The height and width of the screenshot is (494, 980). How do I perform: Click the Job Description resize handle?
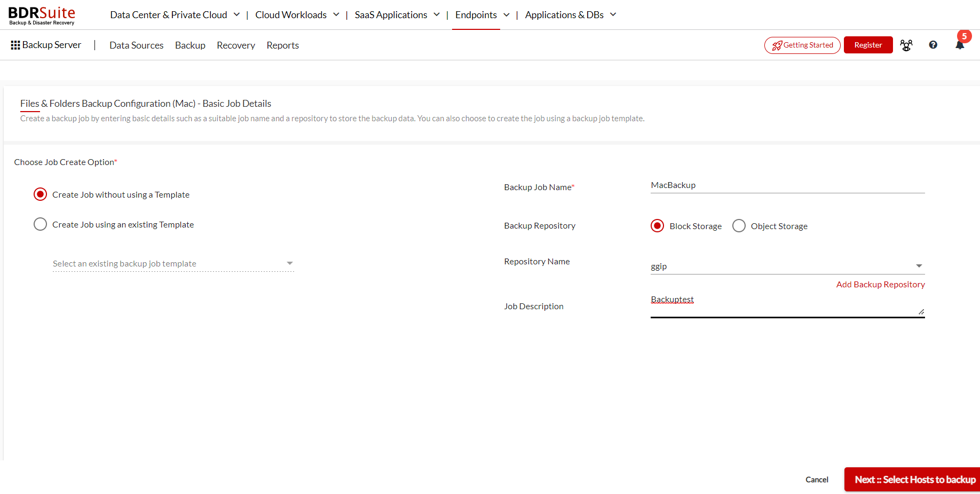click(921, 312)
